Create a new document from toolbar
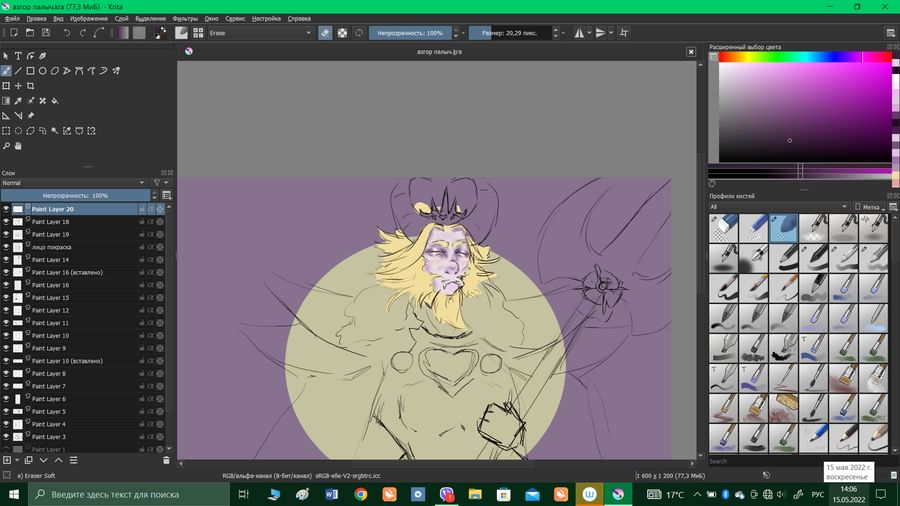Viewport: 900px width, 506px height. point(14,33)
